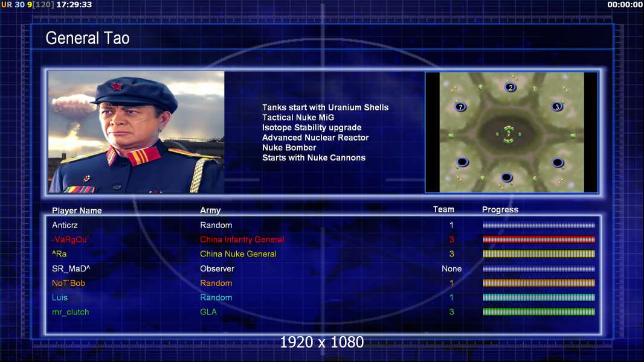Click the 'Player Name' column header
Image resolution: width=644 pixels, height=362 pixels.
[77, 211]
